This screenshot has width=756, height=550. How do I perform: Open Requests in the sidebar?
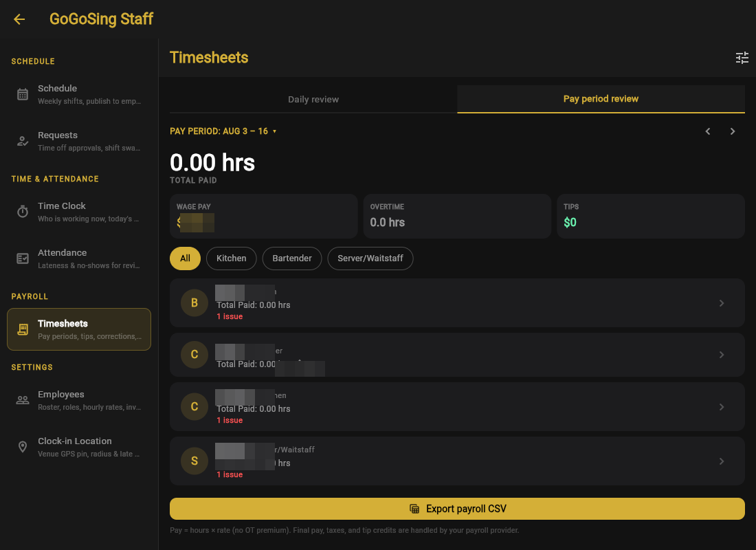coord(79,142)
